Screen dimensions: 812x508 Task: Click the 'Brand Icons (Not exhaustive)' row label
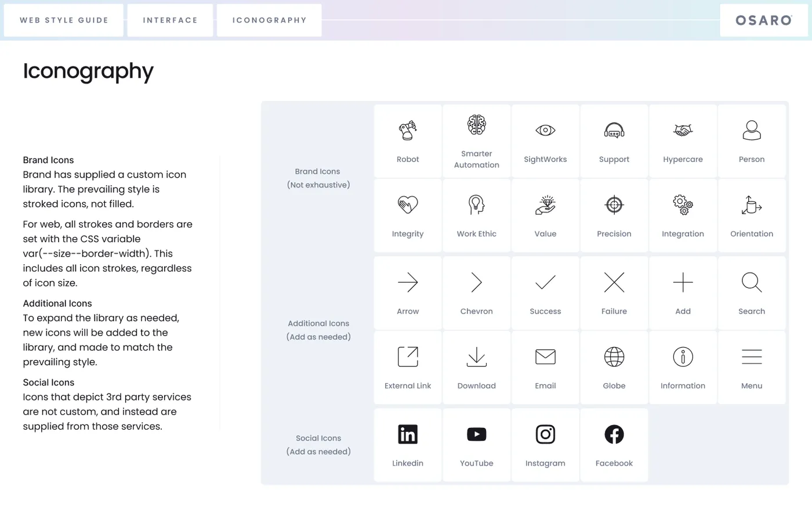(318, 178)
